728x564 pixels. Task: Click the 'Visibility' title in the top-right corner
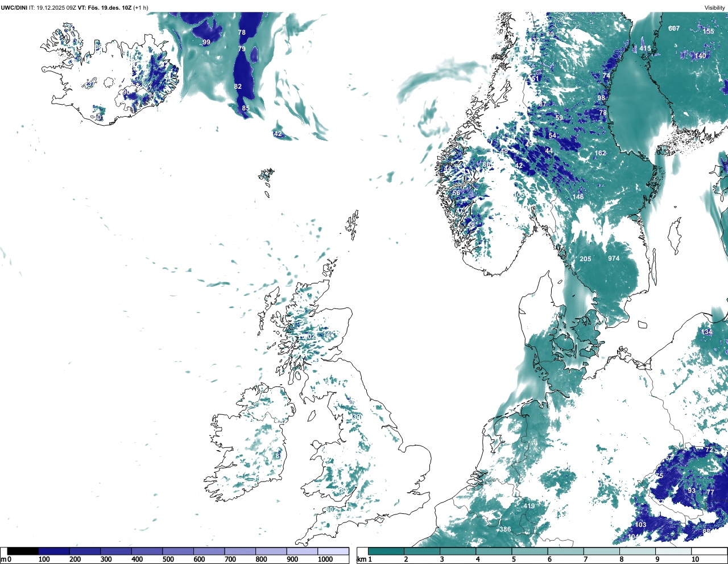(715, 7)
